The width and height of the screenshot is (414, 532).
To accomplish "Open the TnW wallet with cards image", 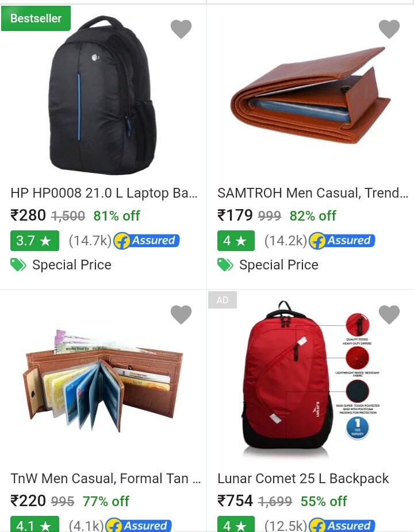I will pos(102,381).
